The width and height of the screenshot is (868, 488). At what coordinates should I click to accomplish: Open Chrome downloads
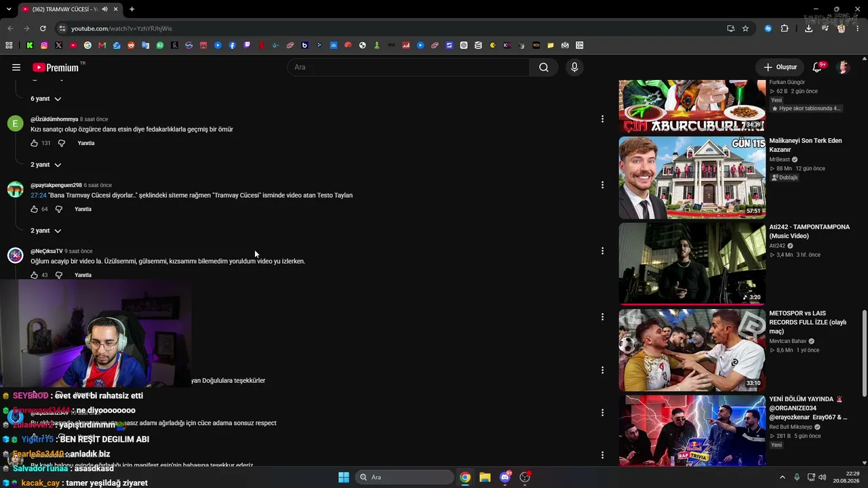point(808,28)
